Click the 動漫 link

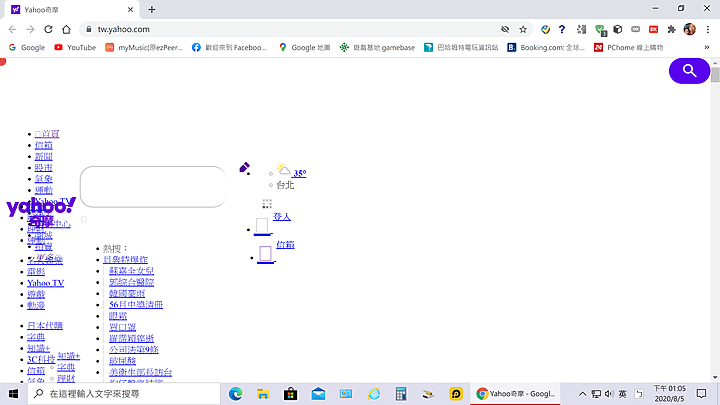[x=36, y=305]
